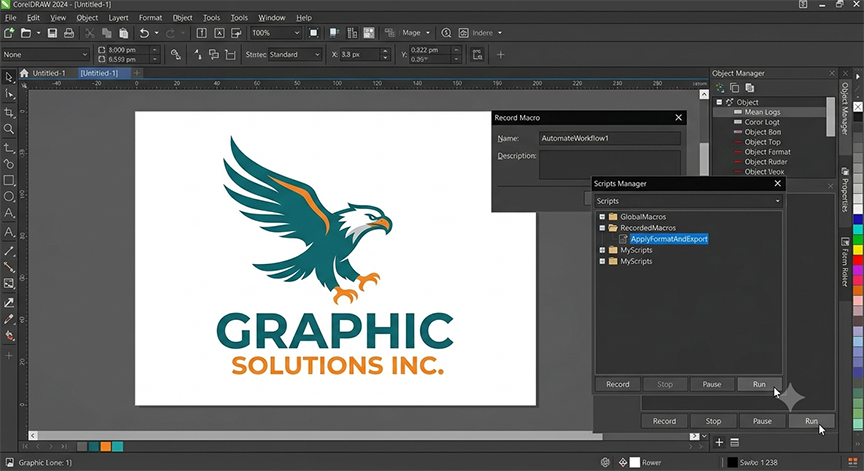Viewport: 864px width, 471px height.
Task: Click the Description box in Record Macro
Action: tap(609, 164)
